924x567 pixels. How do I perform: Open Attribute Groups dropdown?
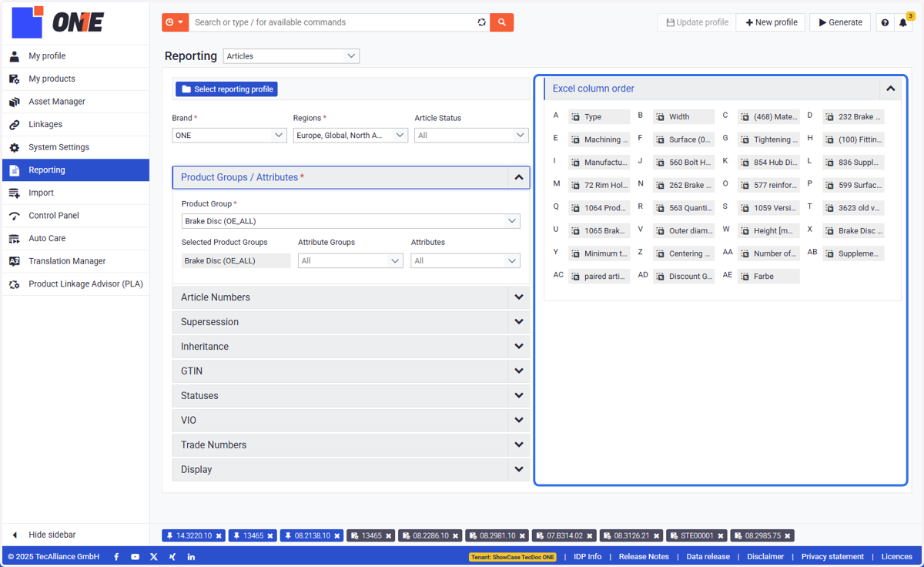(350, 261)
